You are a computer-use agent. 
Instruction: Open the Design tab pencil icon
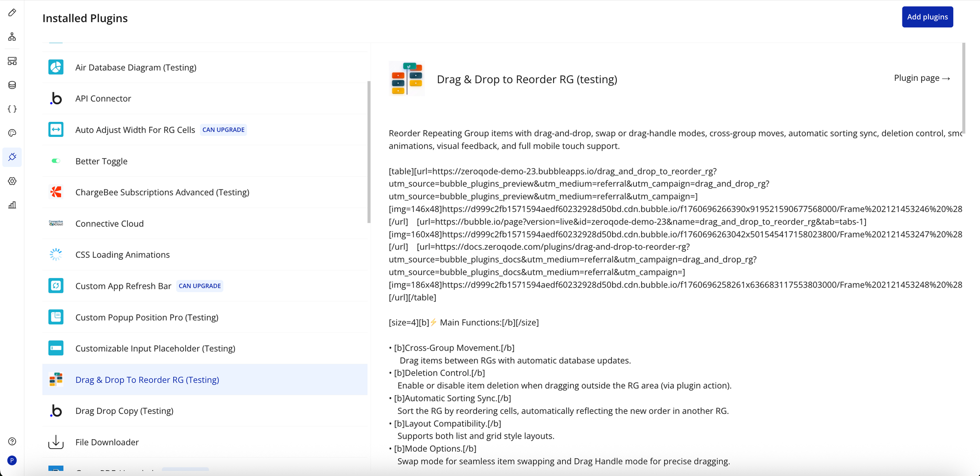[x=12, y=12]
